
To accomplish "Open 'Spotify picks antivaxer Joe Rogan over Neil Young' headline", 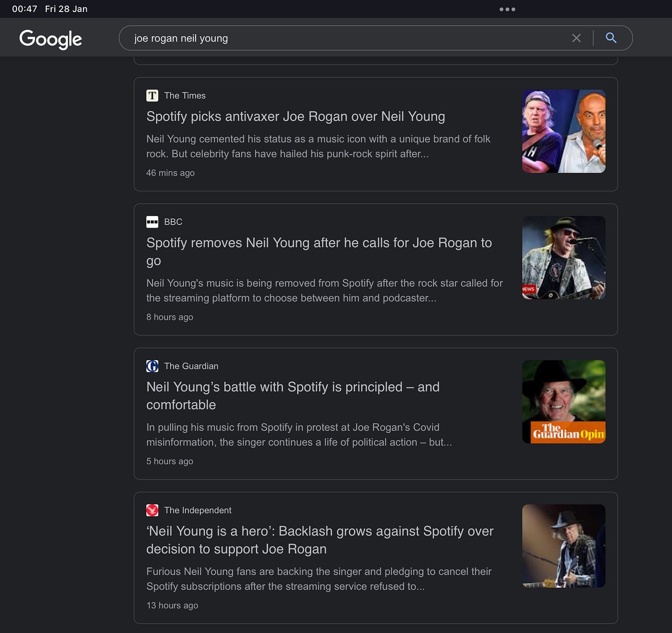I will pyautogui.click(x=296, y=116).
